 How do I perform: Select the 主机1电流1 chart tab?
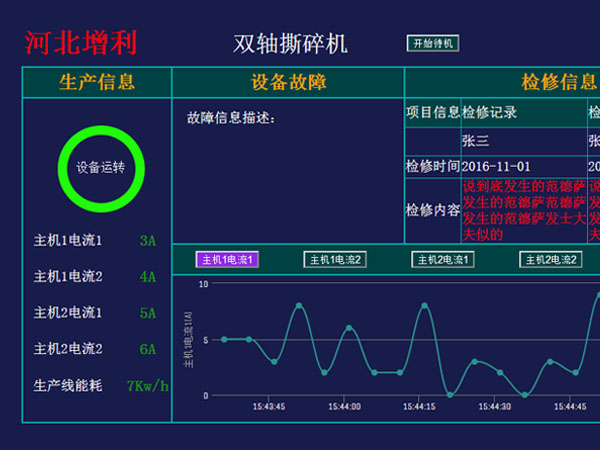click(228, 260)
